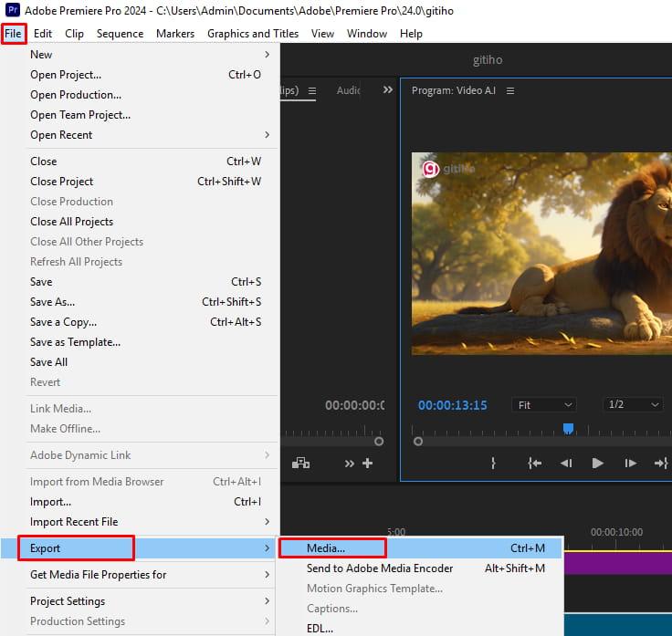Open the Edit menu

coord(43,34)
